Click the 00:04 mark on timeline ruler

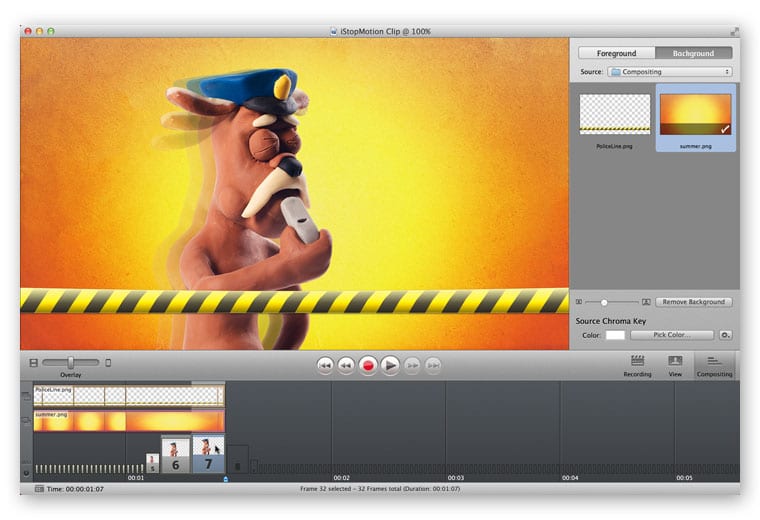coord(570,478)
